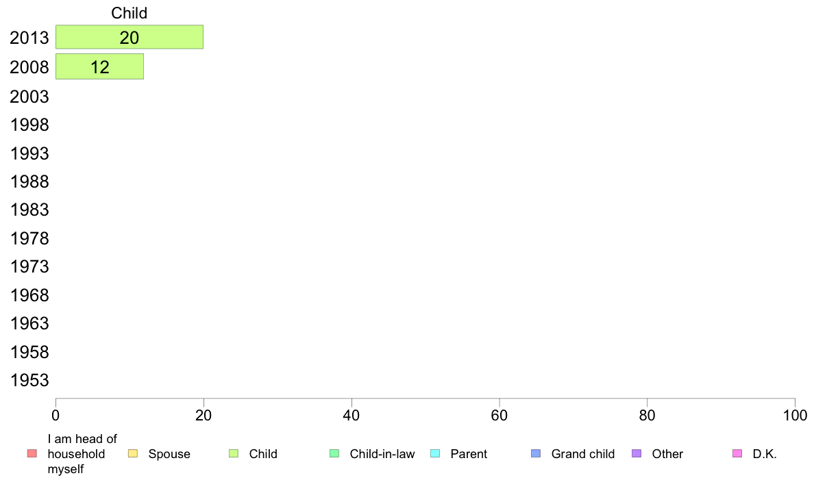814x504 pixels.
Task: Click the pink D.K. legend swatch
Action: (x=737, y=453)
